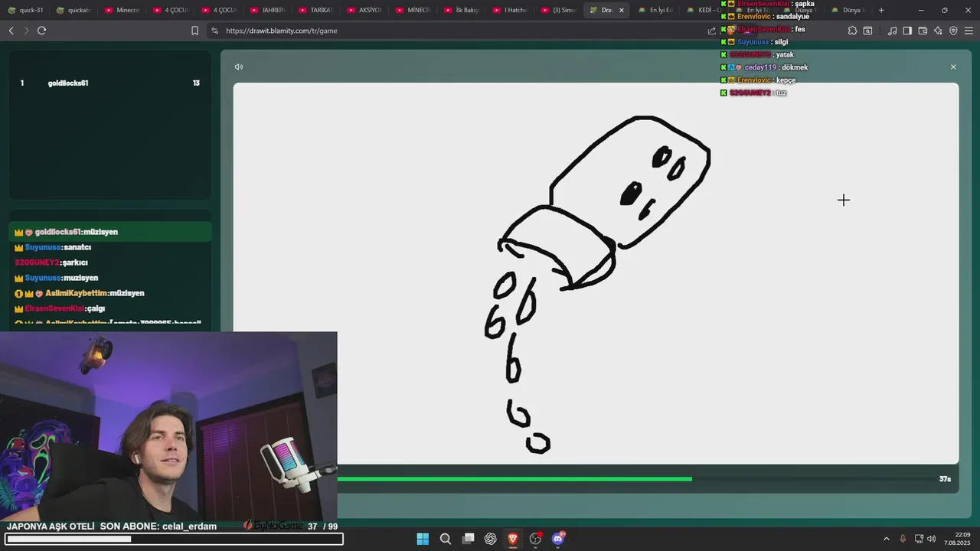980x551 pixels.
Task: Click the stream goal progress bar
Action: [x=174, y=539]
